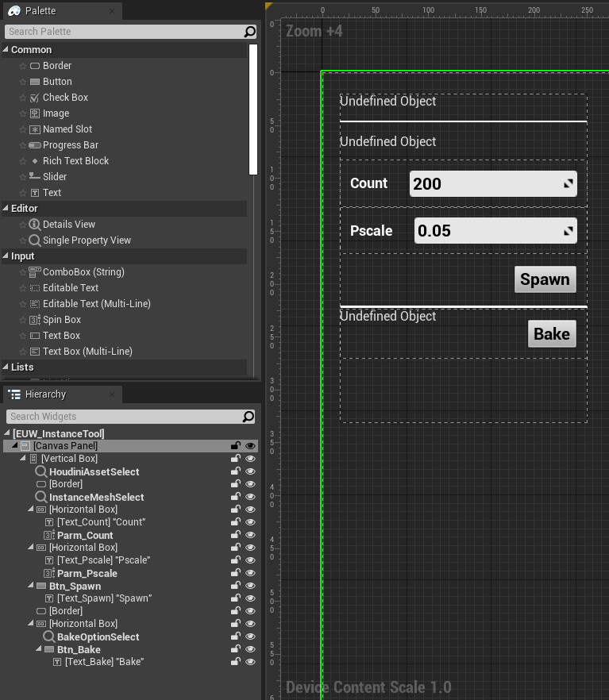Toggle visibility of Text_Bake row
This screenshot has width=609, height=700.
coord(250,662)
